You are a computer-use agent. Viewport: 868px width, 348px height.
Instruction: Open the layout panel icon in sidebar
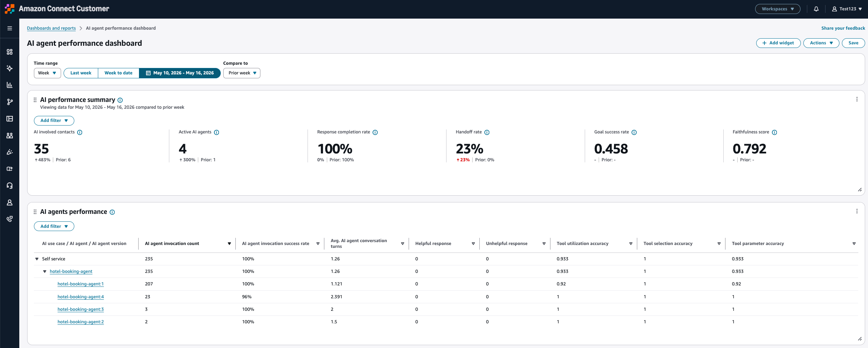tap(10, 119)
